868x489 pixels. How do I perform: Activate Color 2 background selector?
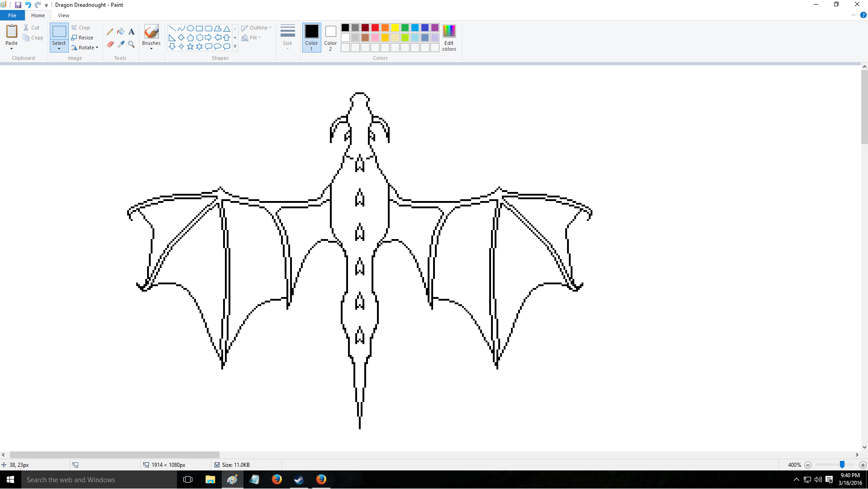(330, 38)
